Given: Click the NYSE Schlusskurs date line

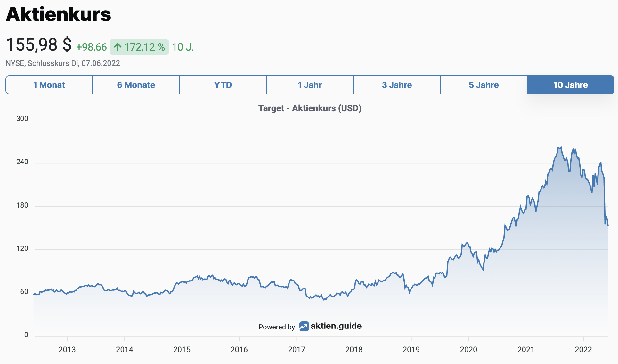Looking at the screenshot, I should click(x=63, y=63).
